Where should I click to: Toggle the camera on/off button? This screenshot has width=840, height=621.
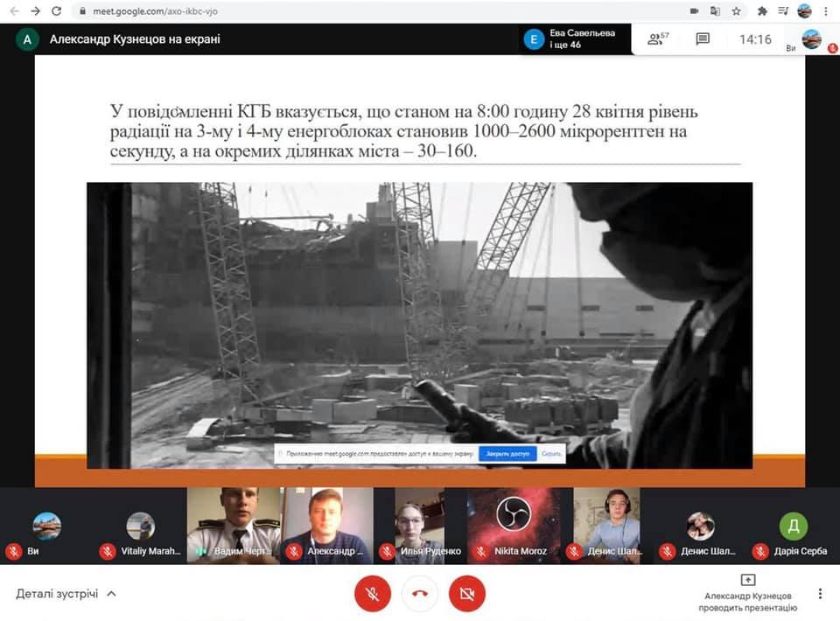466,594
